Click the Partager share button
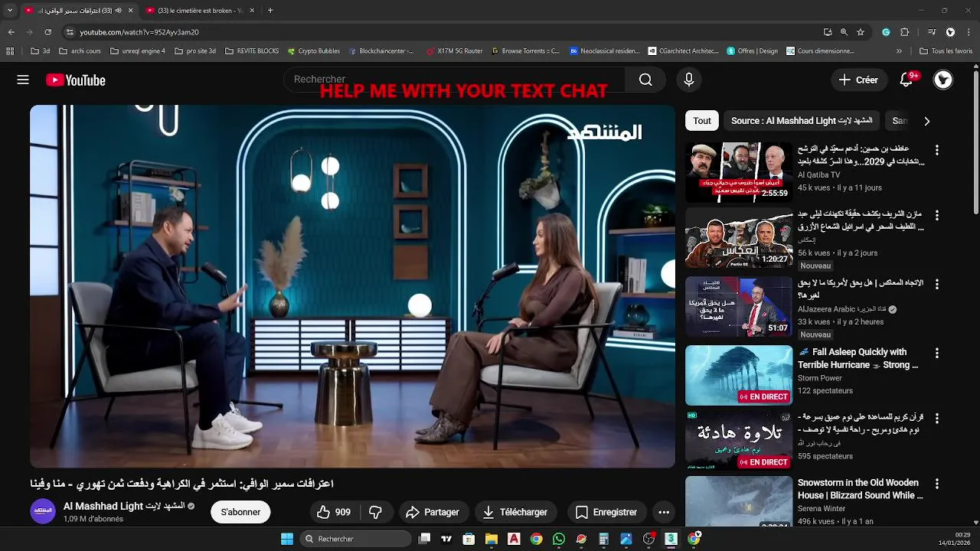The width and height of the screenshot is (980, 551). (433, 512)
